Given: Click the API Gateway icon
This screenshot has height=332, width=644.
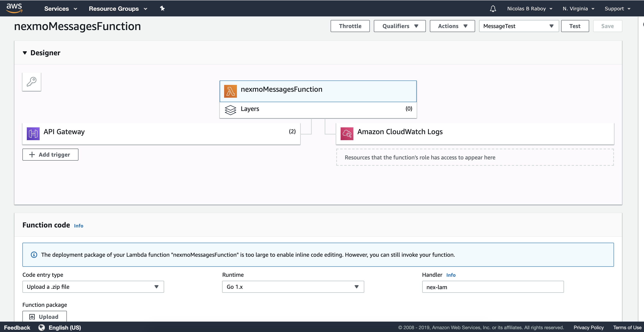Looking at the screenshot, I should click(33, 134).
